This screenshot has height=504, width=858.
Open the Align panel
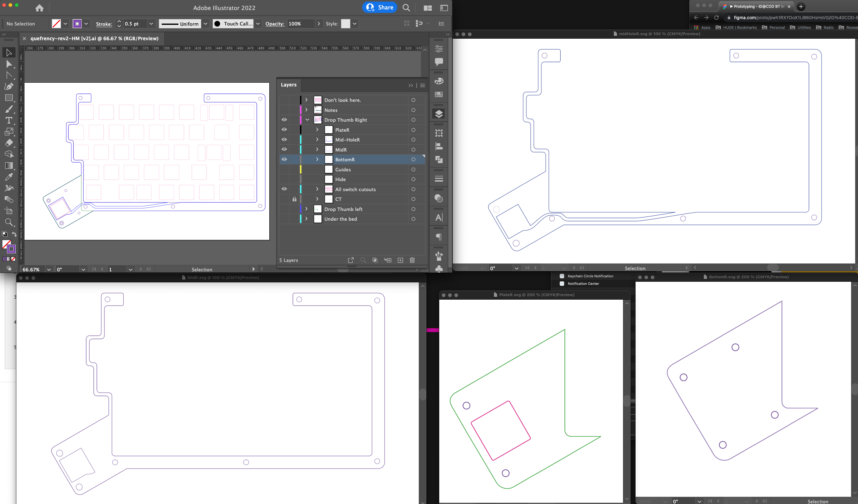point(439,147)
